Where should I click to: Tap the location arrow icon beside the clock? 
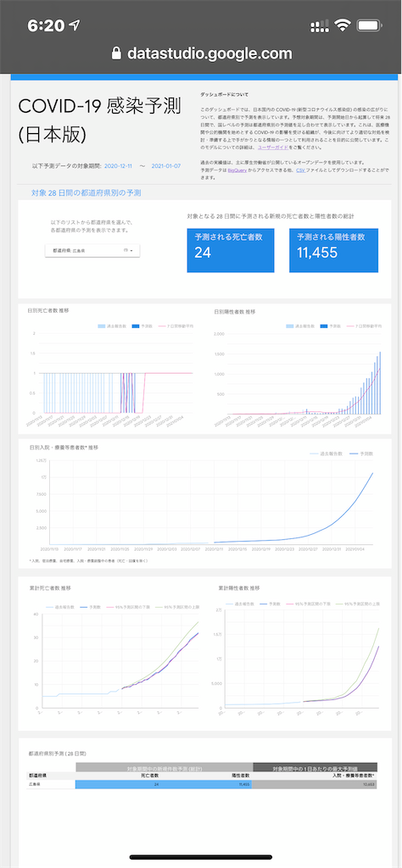tap(75, 25)
